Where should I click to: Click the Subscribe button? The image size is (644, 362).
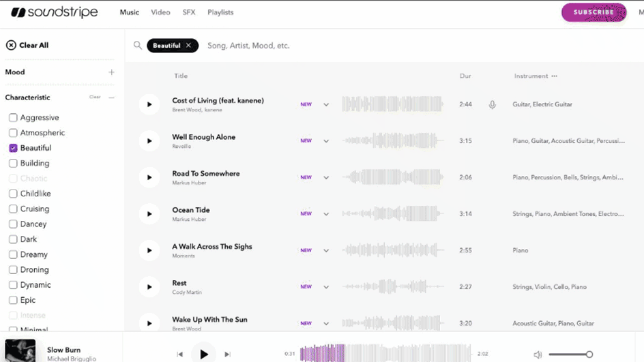594,12
